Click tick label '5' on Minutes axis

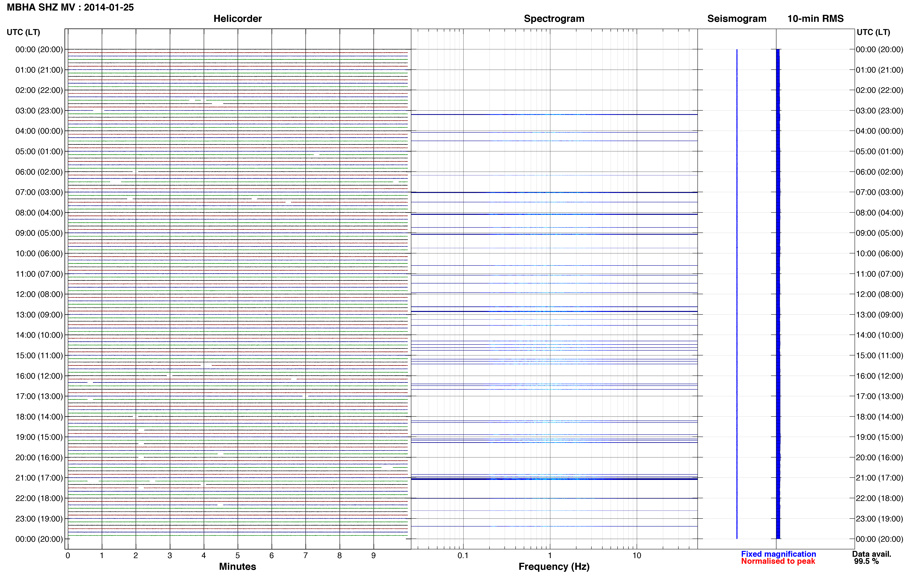click(x=238, y=555)
